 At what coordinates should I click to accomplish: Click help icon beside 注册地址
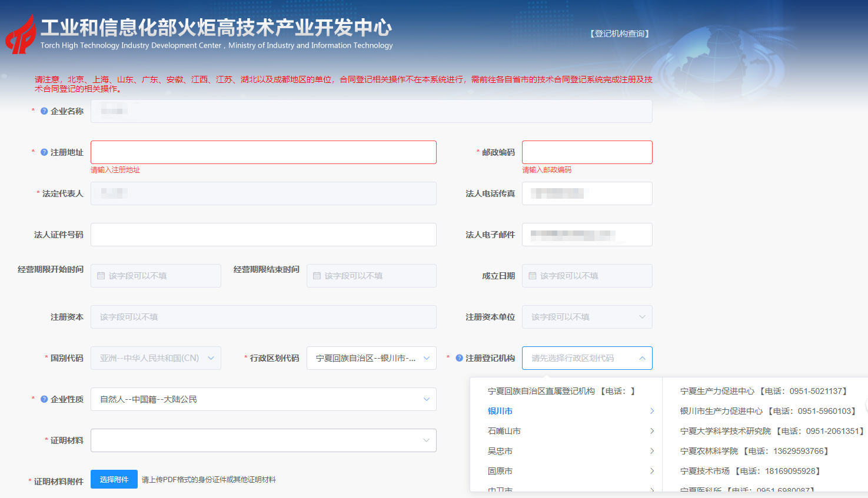tap(44, 152)
